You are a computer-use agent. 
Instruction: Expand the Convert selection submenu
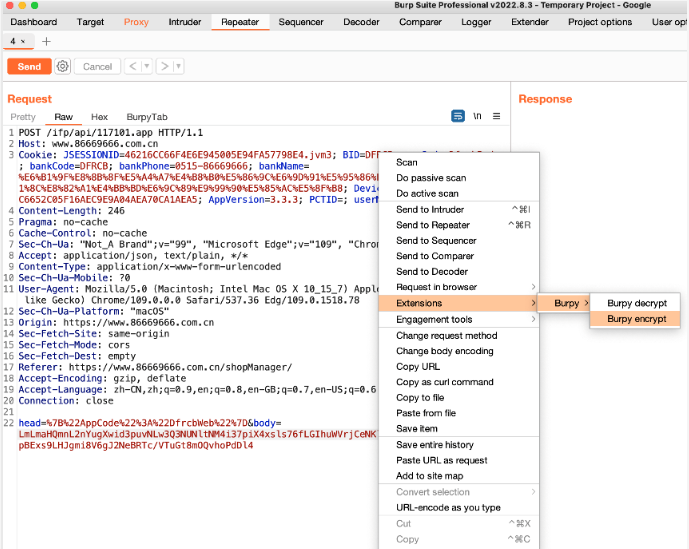pos(533,492)
